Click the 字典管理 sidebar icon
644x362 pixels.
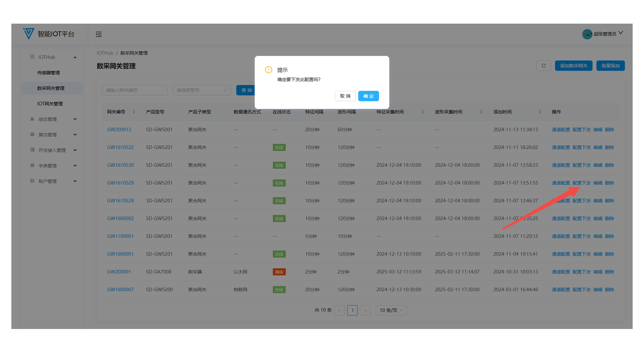[x=32, y=165]
